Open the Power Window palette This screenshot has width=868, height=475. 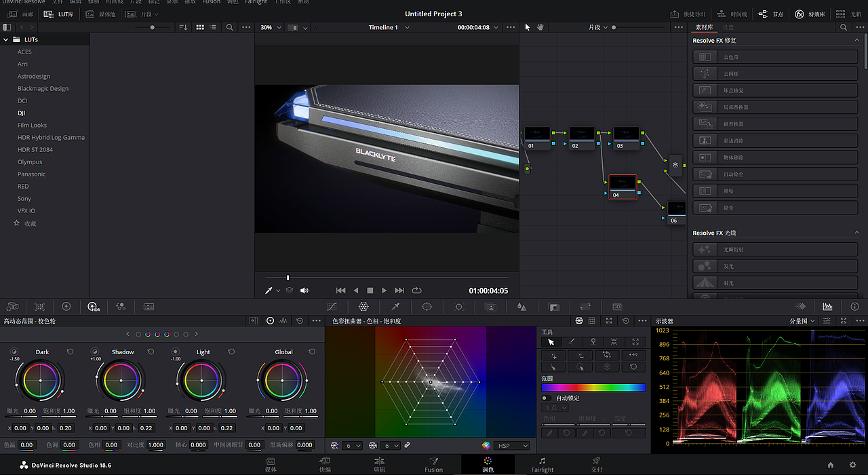point(427,307)
